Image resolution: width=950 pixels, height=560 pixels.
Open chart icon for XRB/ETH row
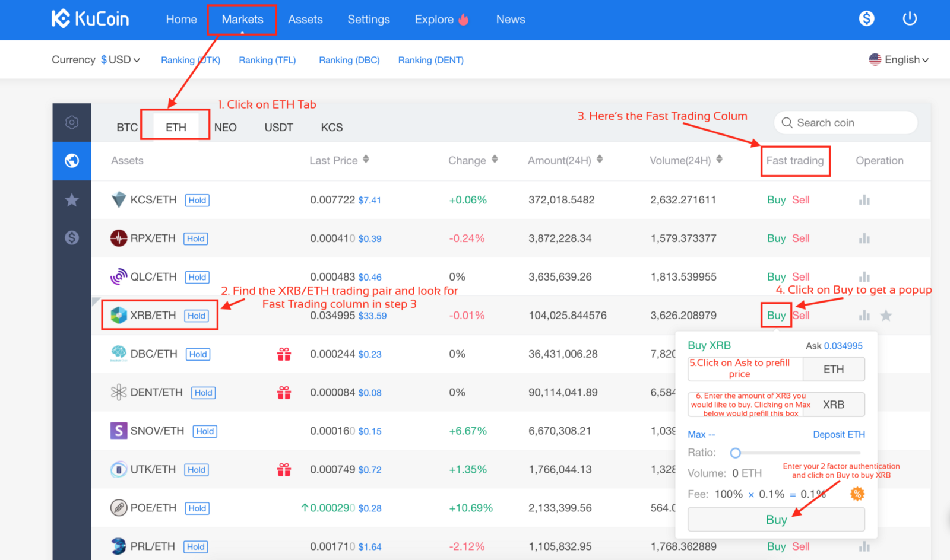864,316
